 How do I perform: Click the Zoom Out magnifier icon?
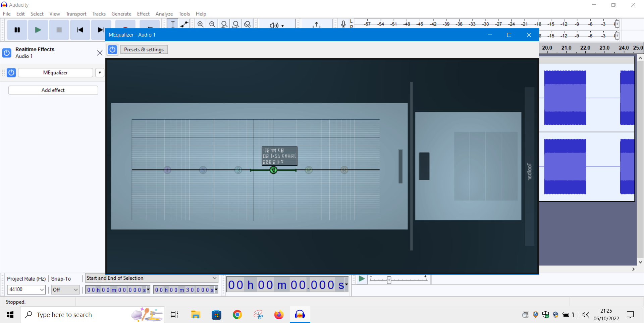click(212, 24)
